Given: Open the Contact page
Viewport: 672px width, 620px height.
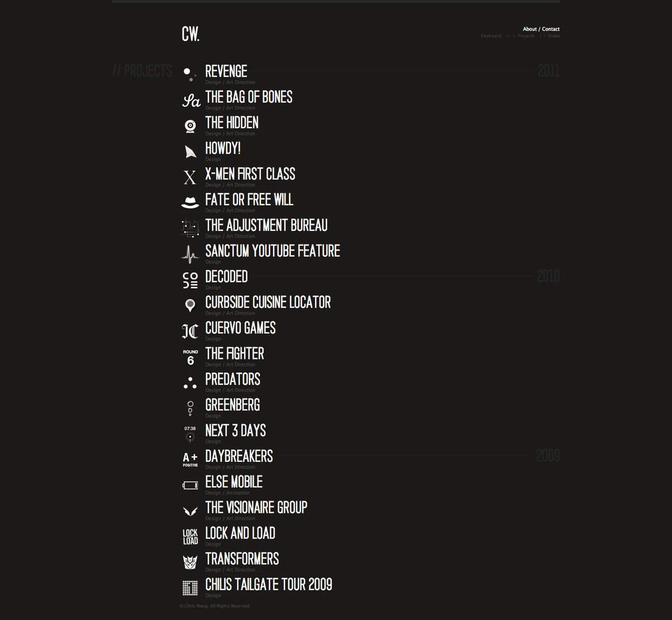Looking at the screenshot, I should tap(550, 29).
